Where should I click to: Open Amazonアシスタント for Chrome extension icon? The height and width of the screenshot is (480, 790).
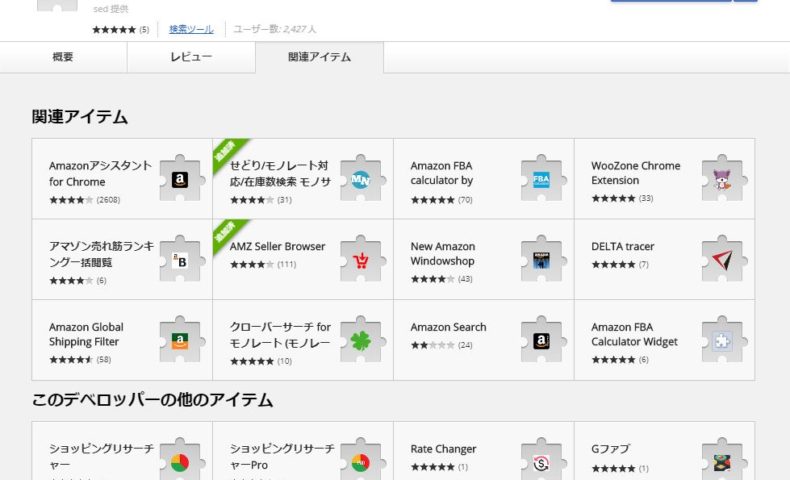pyautogui.click(x=182, y=178)
